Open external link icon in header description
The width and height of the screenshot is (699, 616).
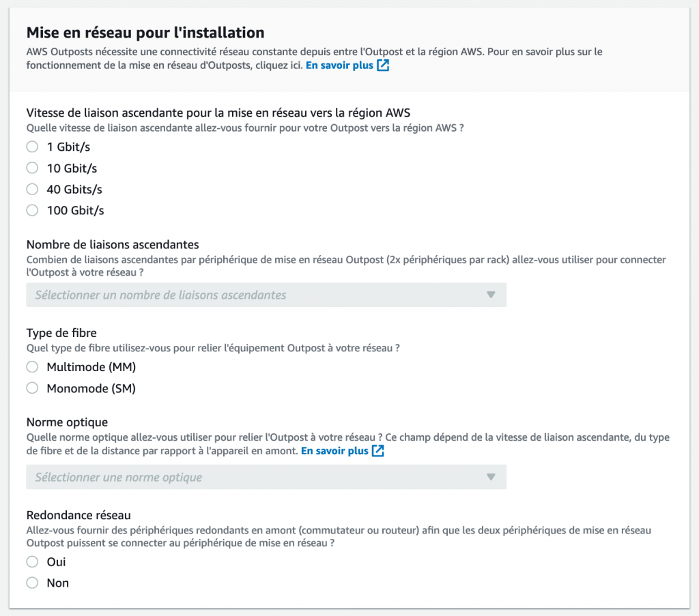pos(383,65)
